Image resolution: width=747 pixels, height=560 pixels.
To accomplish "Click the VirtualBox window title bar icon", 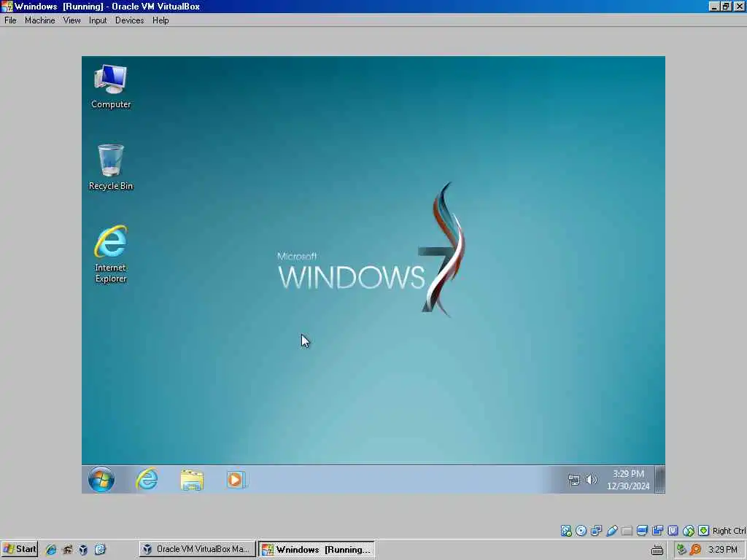I will 7,7.
